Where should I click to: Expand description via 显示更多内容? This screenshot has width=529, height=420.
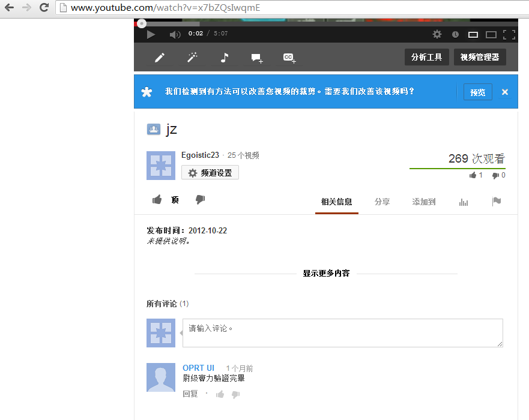tap(326, 274)
